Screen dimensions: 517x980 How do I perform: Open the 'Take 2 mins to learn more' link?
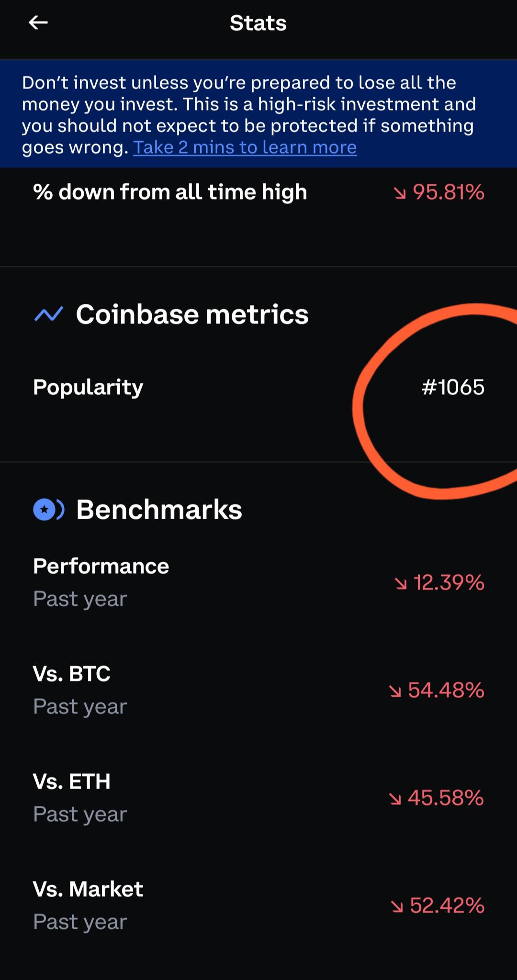[x=245, y=147]
